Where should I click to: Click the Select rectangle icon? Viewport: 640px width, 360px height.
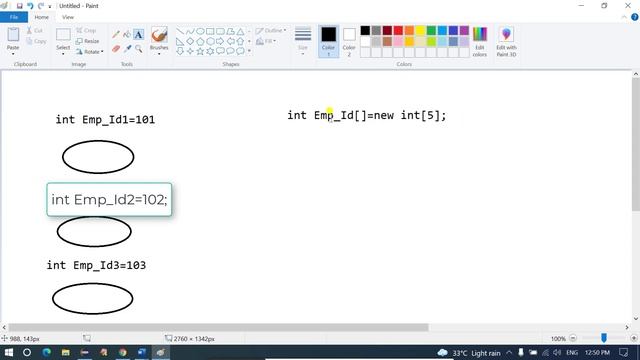click(63, 35)
